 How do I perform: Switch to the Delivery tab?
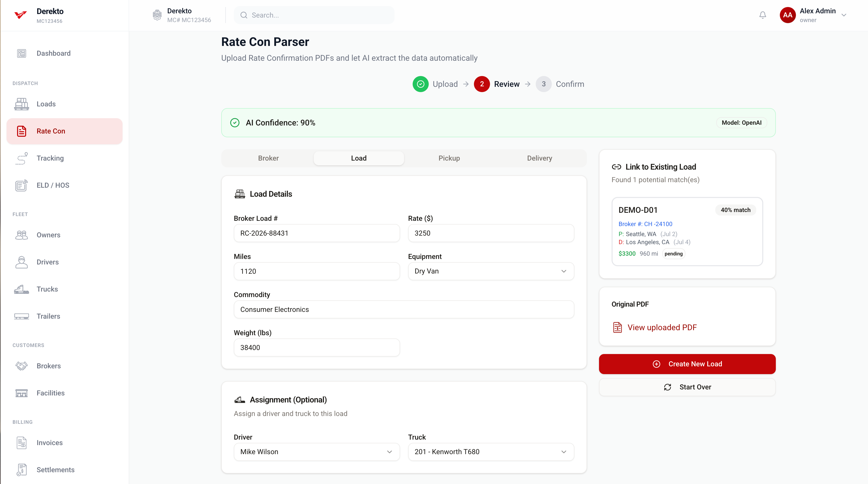539,158
